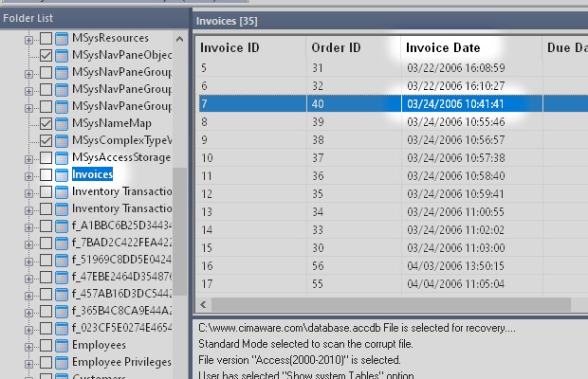Click the table icon beside Employee Privileges

point(63,362)
